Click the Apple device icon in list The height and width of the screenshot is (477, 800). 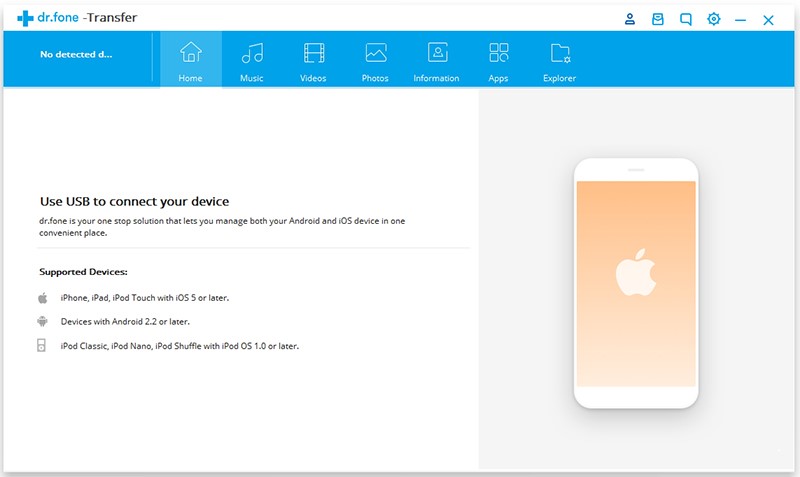pos(42,298)
